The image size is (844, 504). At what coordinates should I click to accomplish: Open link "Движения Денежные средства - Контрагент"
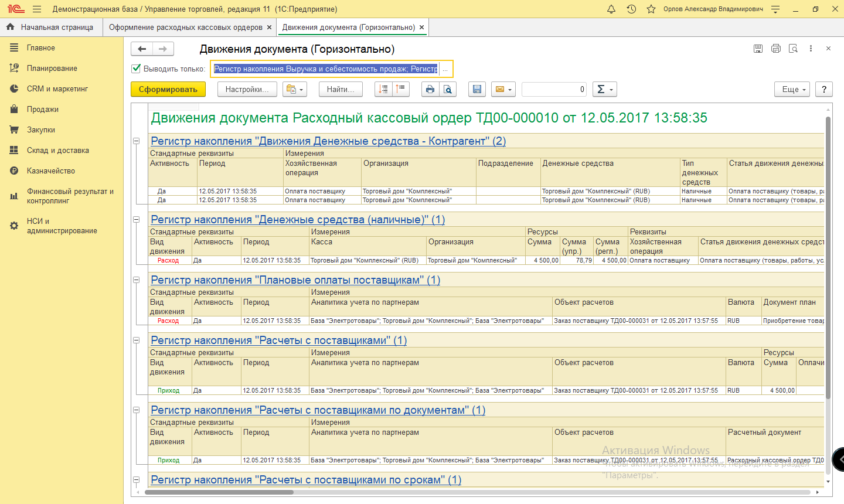pyautogui.click(x=328, y=141)
